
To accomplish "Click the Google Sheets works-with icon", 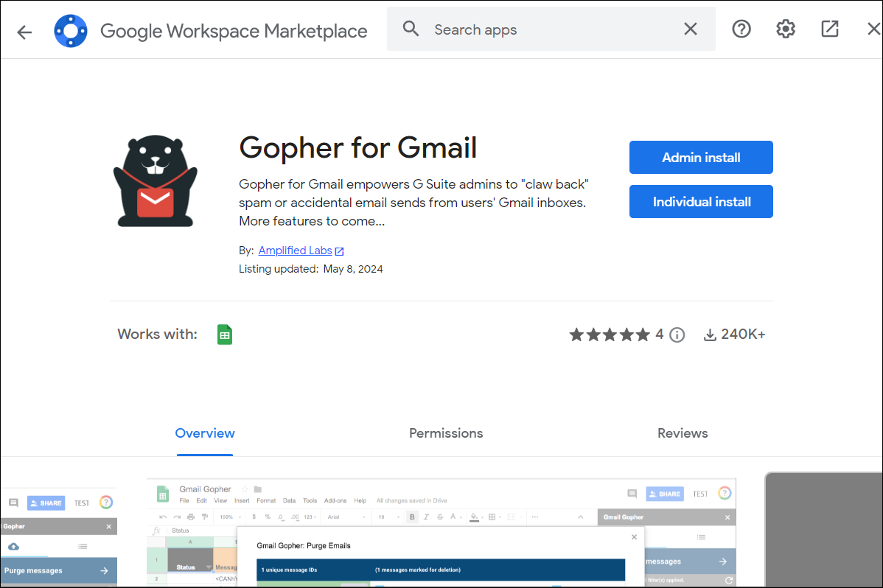I will click(225, 335).
